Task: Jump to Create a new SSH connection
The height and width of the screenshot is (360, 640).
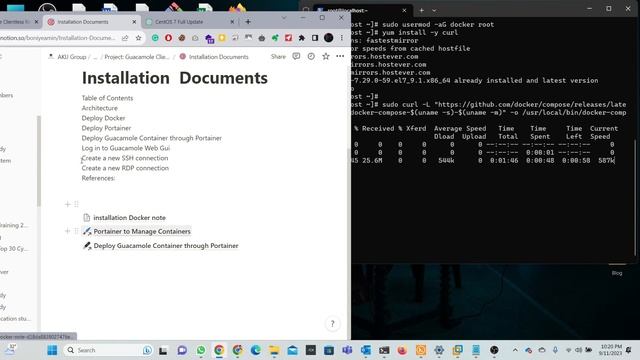Action: [x=125, y=158]
